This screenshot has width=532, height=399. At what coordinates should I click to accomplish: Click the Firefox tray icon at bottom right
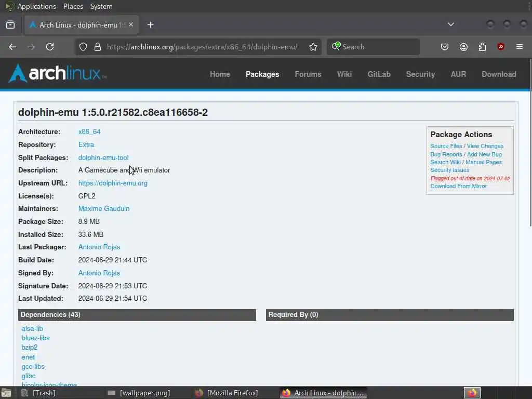[x=472, y=393]
